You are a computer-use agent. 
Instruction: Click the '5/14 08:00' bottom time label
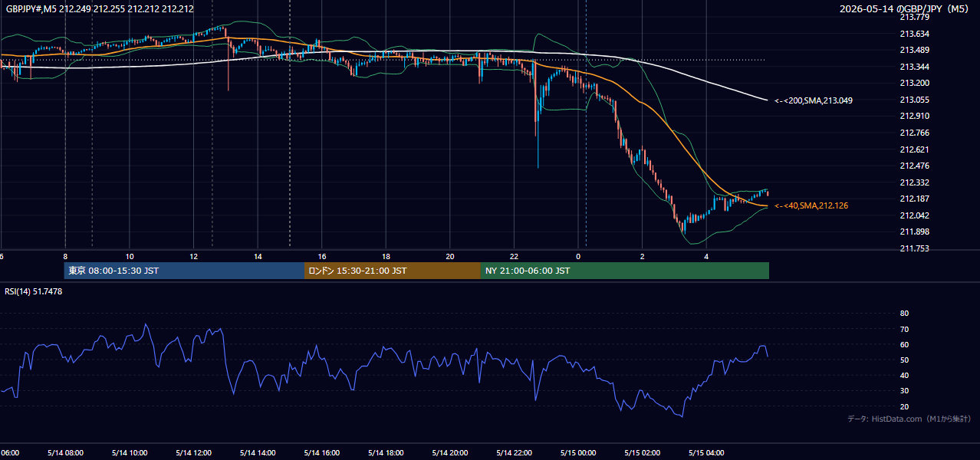click(65, 453)
